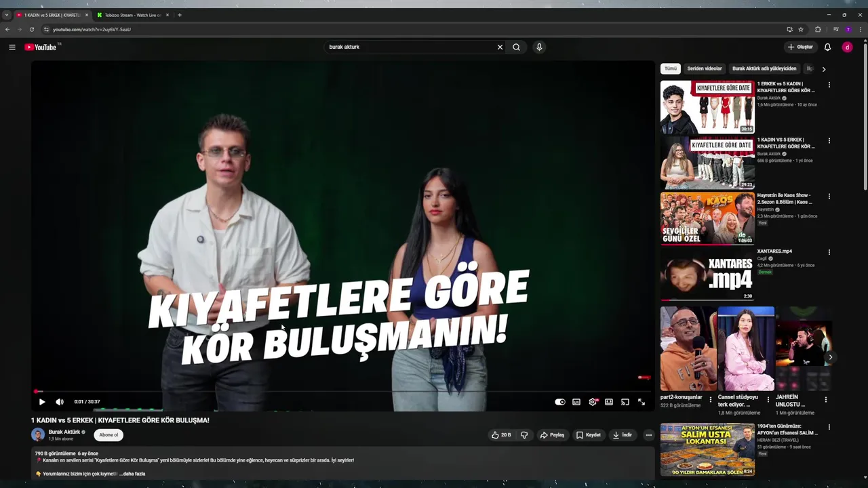Subscribe with the Abone ol button
Image resolution: width=868 pixels, height=488 pixels.
108,435
